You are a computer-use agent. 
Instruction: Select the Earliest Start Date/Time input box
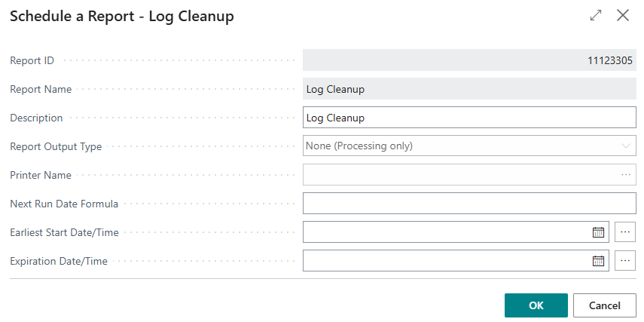coord(446,232)
